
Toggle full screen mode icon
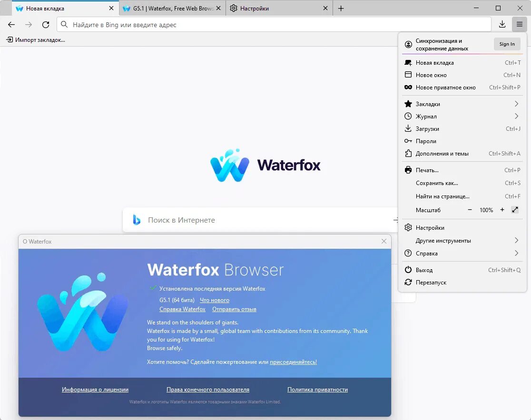coord(515,210)
